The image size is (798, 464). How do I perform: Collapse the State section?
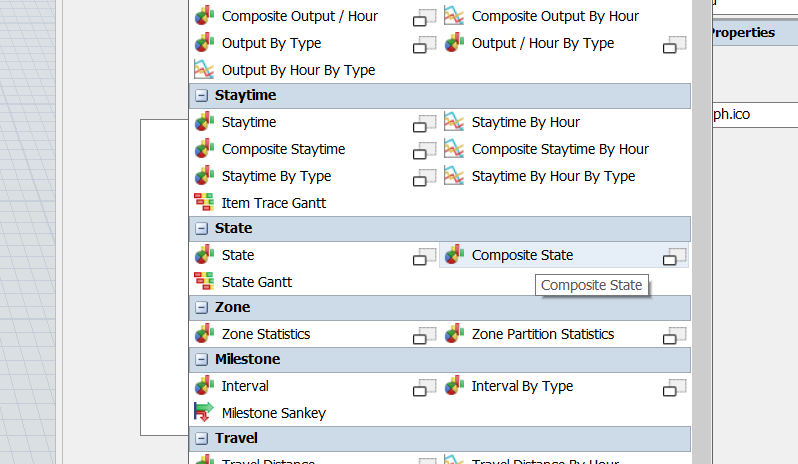click(x=201, y=229)
